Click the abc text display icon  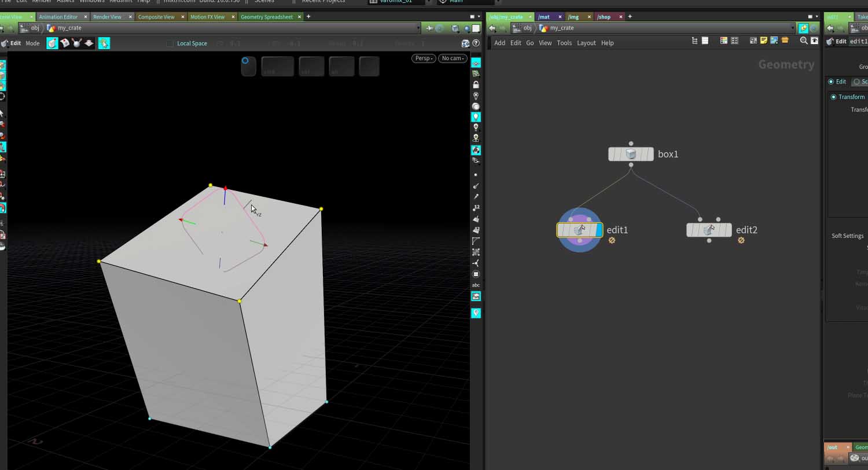click(476, 285)
